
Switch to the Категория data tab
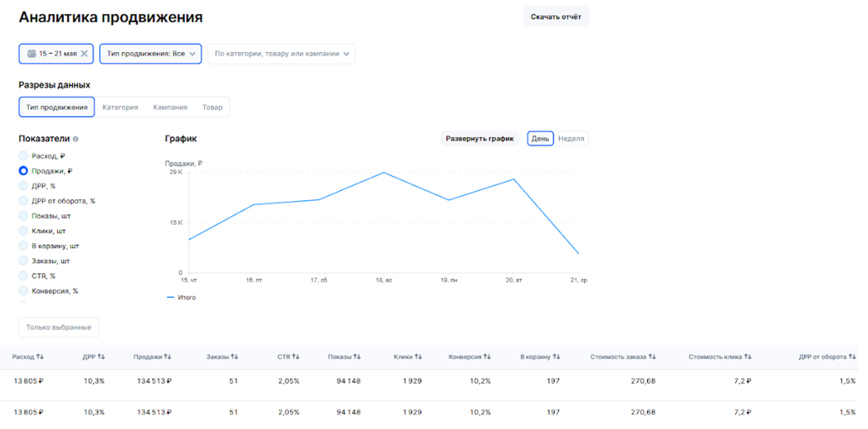[x=120, y=108]
